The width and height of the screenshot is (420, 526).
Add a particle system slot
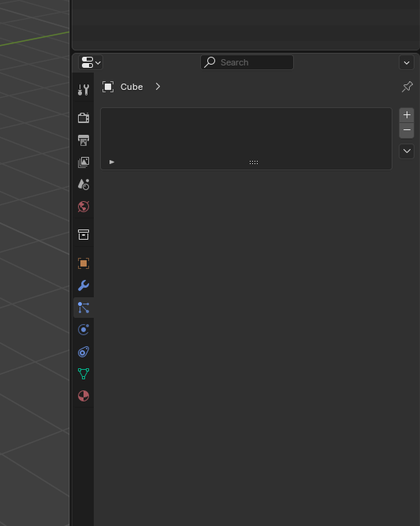407,115
